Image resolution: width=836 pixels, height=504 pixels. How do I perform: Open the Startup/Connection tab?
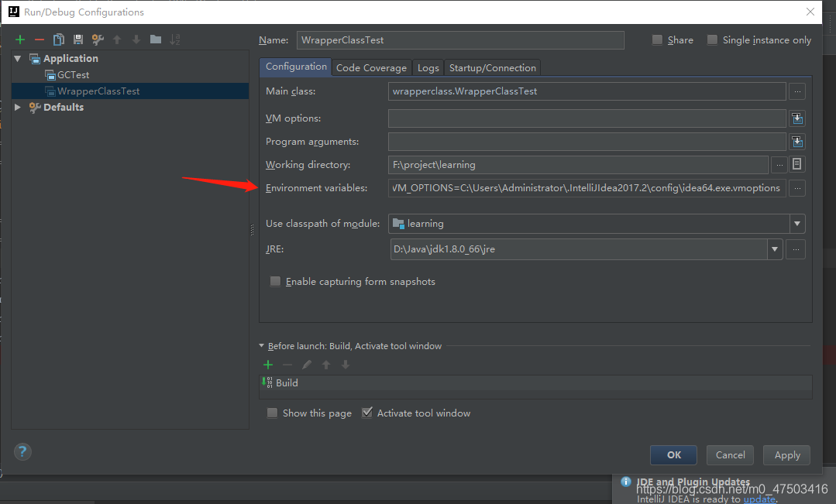493,67
